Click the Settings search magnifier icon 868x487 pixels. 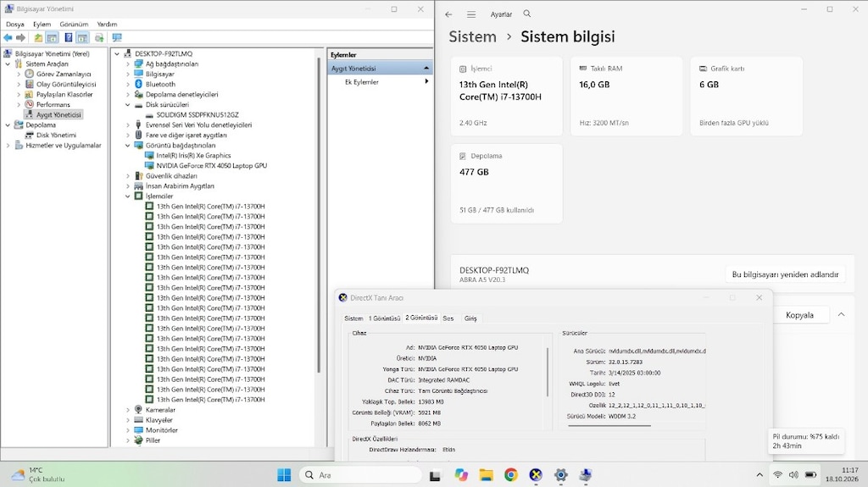(x=527, y=14)
